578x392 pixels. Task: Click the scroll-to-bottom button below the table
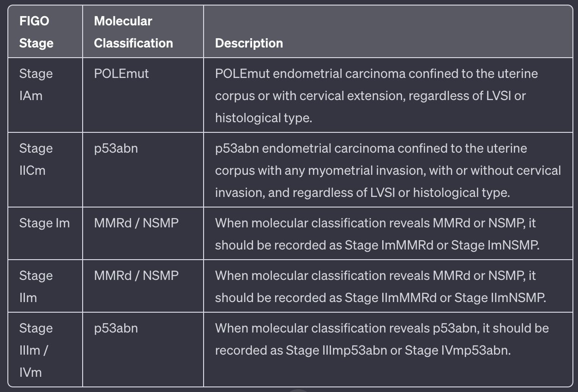click(299, 390)
